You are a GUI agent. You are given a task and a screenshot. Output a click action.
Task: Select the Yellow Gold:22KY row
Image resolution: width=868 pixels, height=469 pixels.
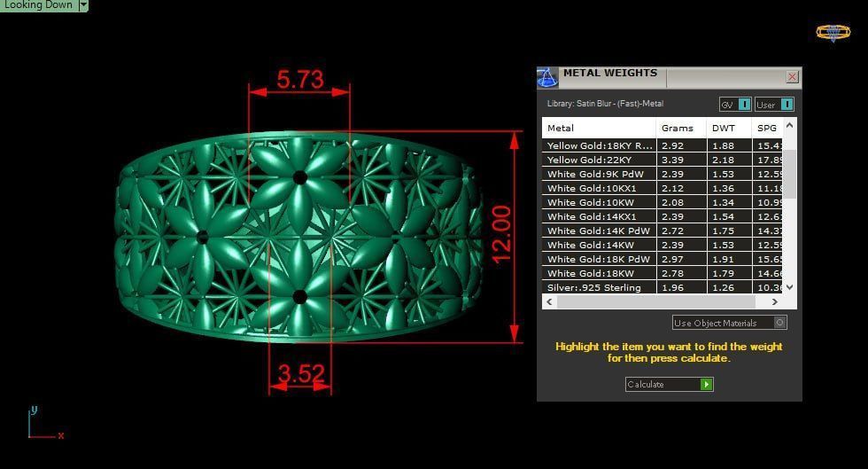(663, 160)
